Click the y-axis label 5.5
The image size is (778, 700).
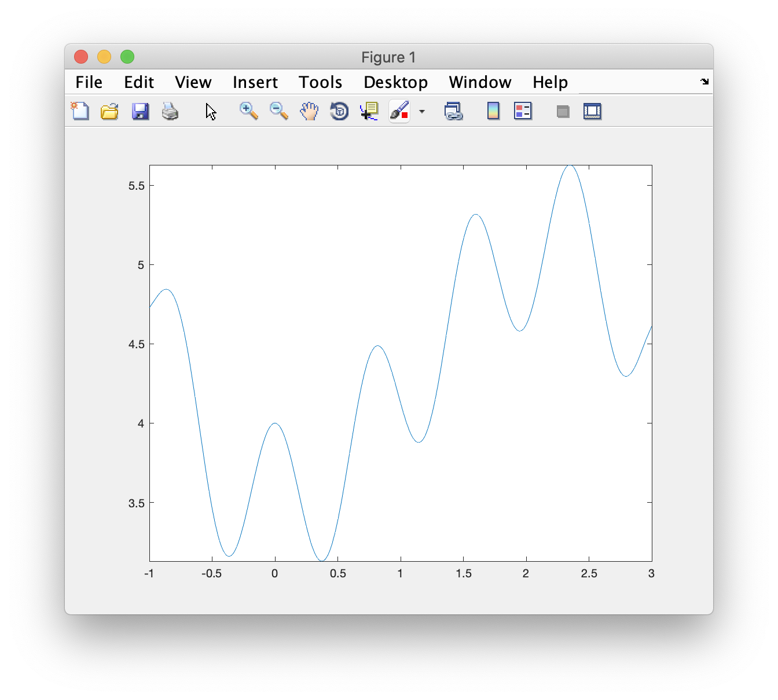pos(137,186)
